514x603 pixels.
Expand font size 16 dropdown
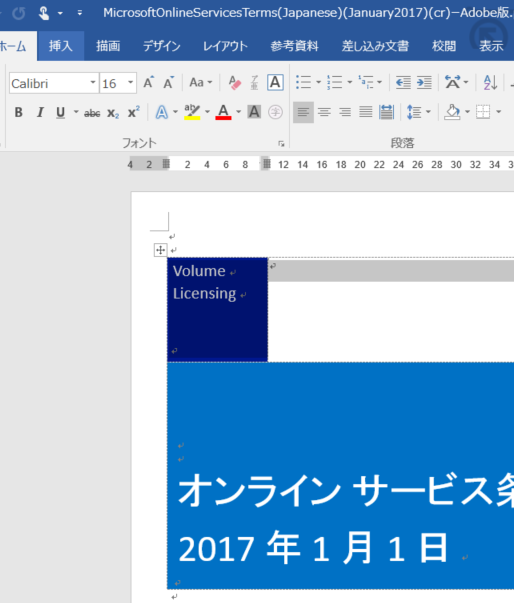130,82
